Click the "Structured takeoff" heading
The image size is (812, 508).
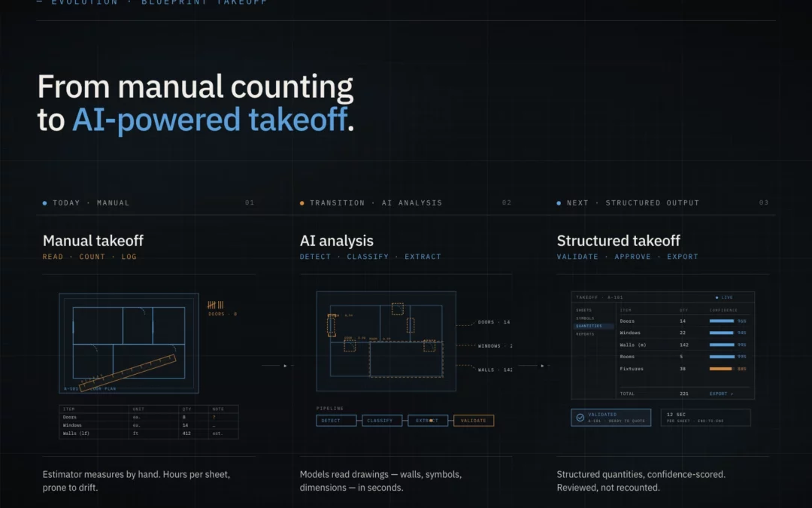click(x=618, y=241)
